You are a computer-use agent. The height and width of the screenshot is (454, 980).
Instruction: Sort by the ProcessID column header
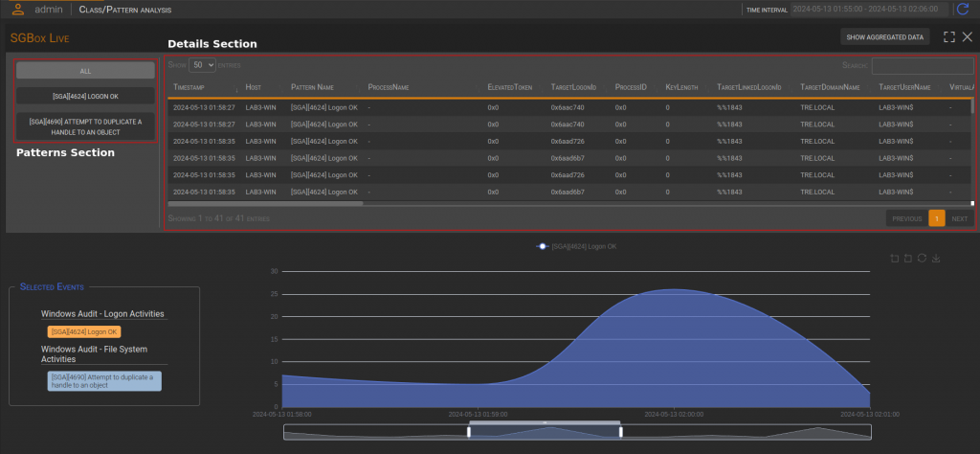point(631,87)
